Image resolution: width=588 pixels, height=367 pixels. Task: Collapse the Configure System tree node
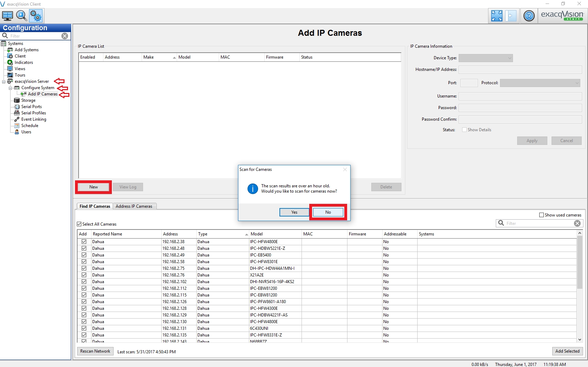click(x=11, y=88)
